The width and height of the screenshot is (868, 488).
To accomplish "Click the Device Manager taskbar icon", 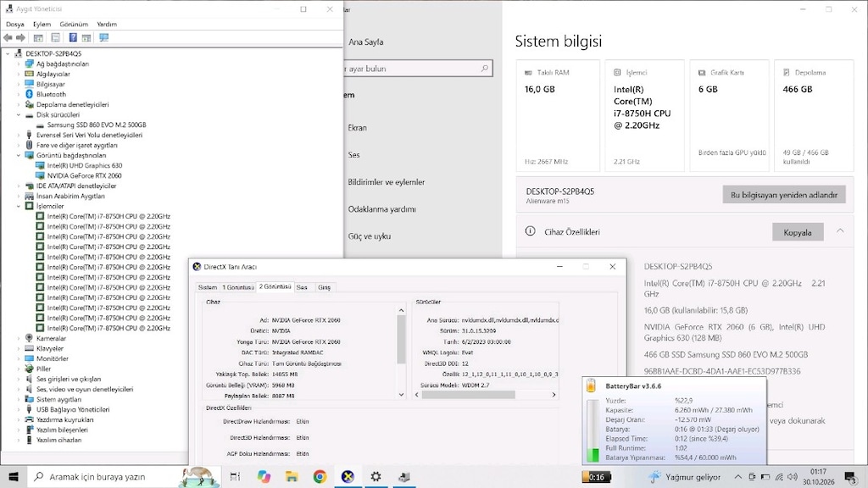I will (x=404, y=476).
